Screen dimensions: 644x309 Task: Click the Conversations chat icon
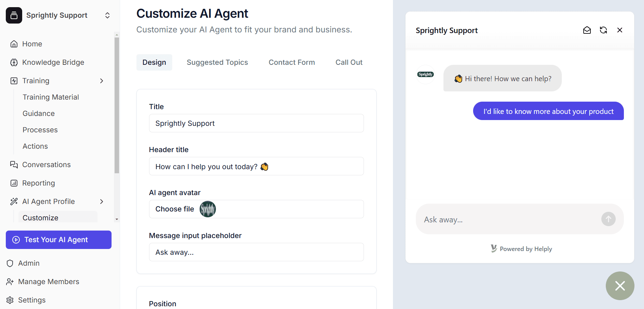coord(14,164)
